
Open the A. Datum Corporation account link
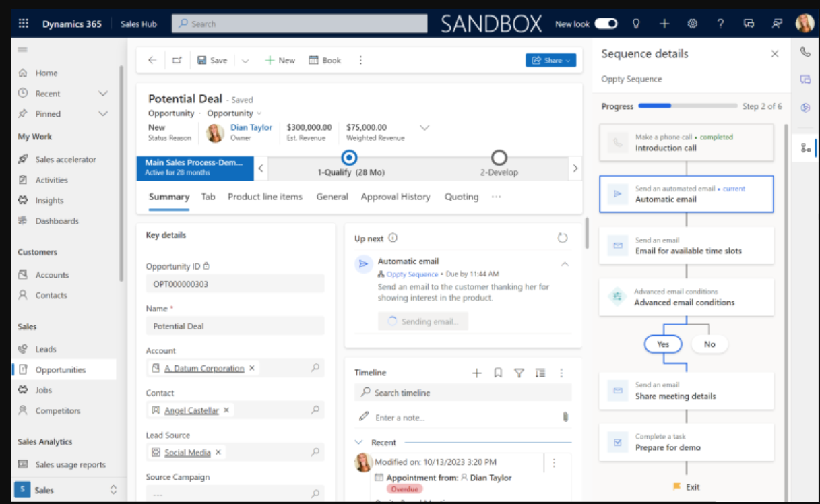(204, 369)
